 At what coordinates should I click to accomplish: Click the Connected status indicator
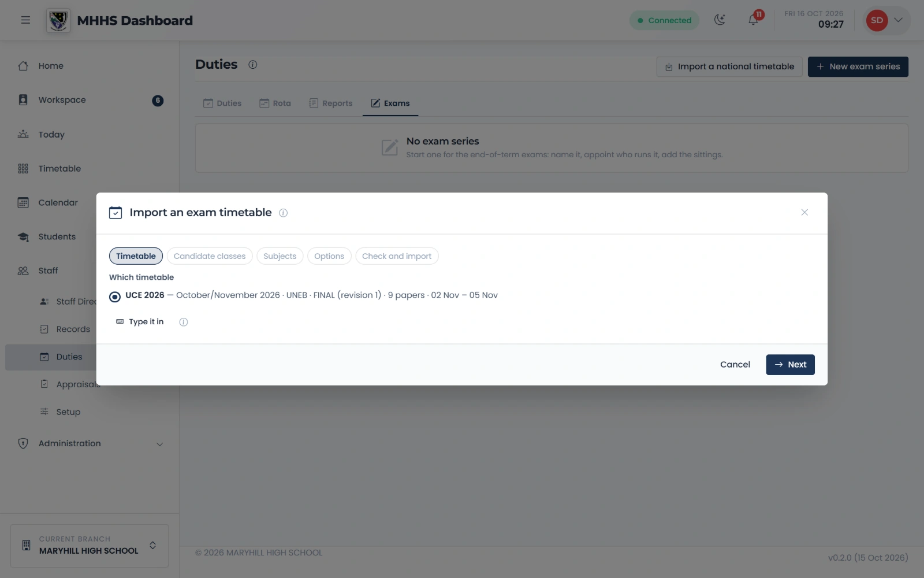pyautogui.click(x=664, y=20)
